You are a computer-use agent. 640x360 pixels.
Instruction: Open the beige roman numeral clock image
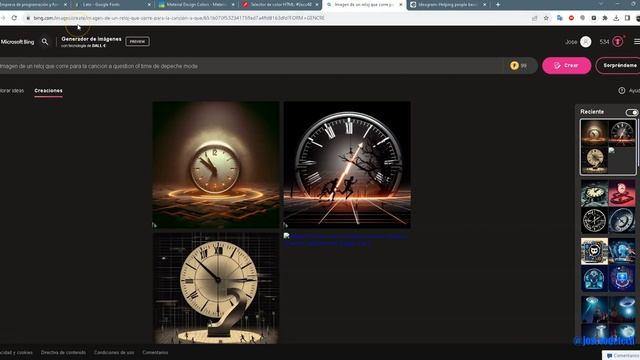point(216,288)
